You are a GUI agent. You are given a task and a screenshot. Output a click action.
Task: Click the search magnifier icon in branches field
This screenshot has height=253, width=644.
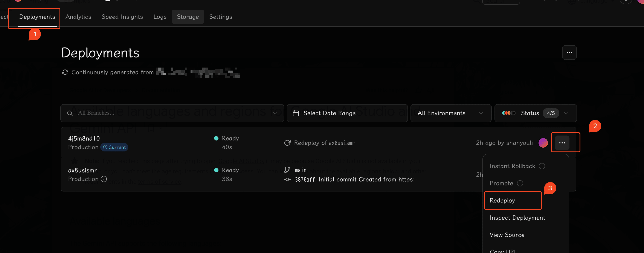(70, 113)
